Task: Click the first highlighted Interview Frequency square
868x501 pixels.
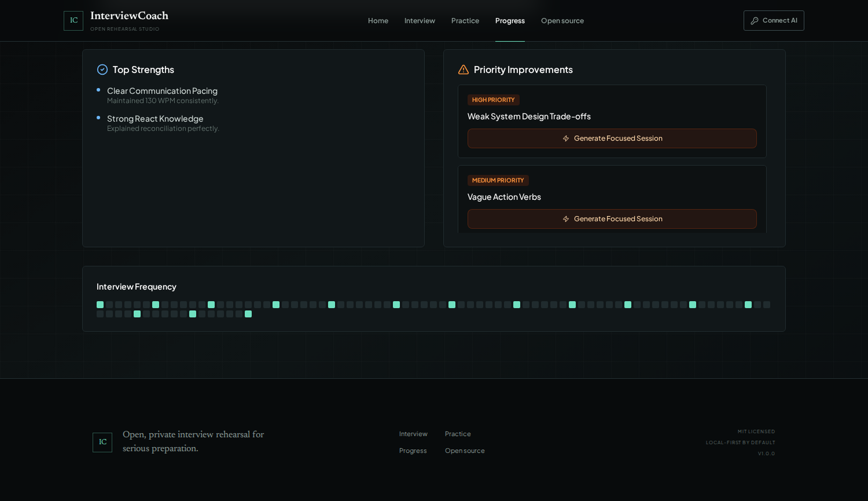Action: tap(100, 305)
